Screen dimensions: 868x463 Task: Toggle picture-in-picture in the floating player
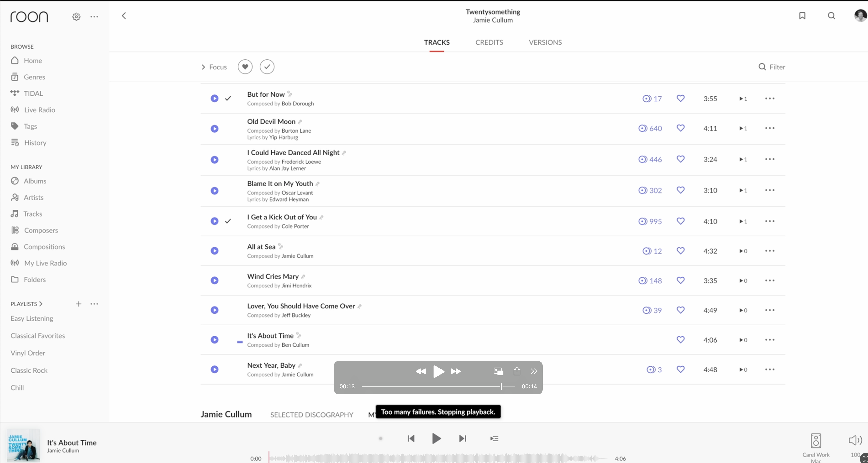click(498, 371)
